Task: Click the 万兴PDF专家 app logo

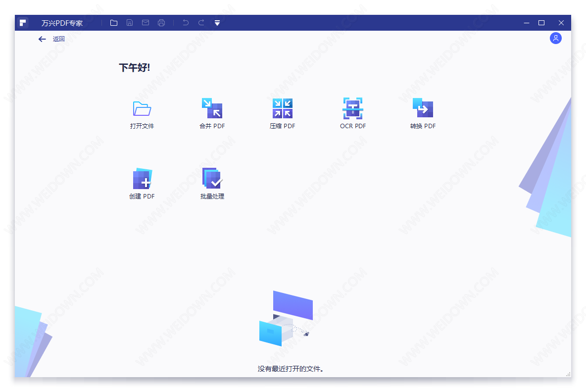Action: click(23, 23)
